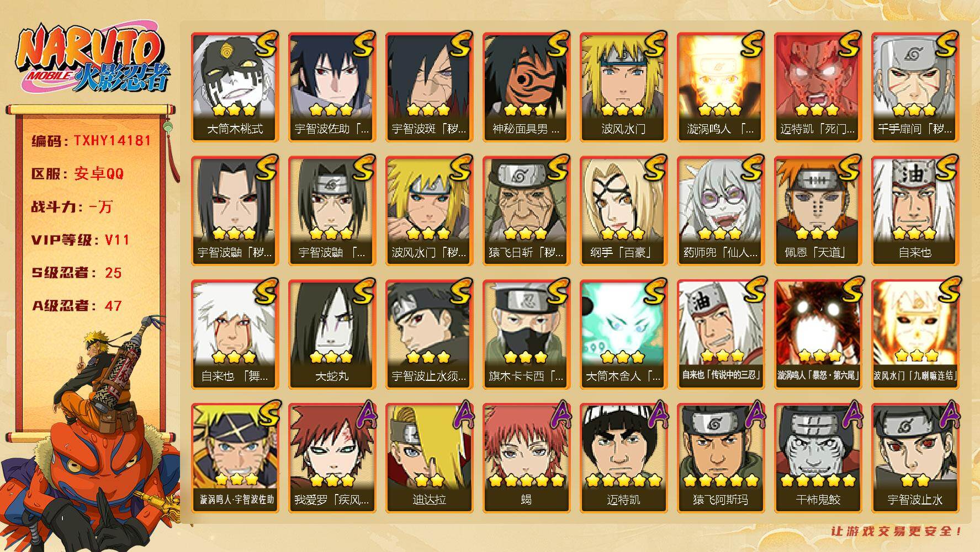Click the S级忍者 25 count text
980x552 pixels.
pyautogui.click(x=77, y=273)
